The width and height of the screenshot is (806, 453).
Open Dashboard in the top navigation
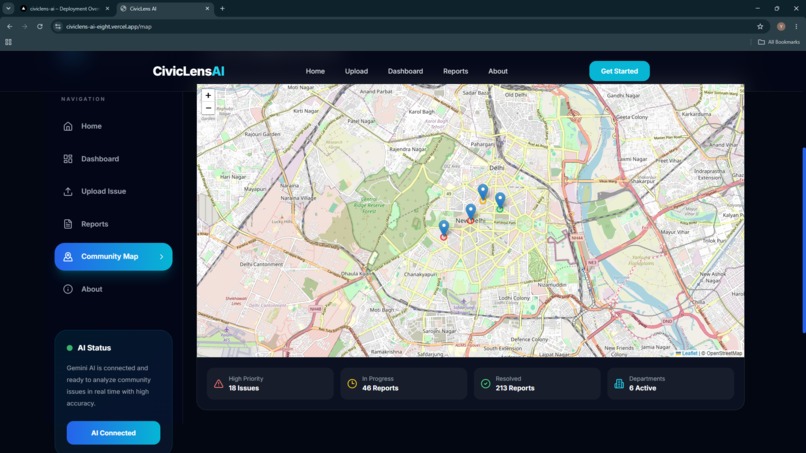pos(405,71)
